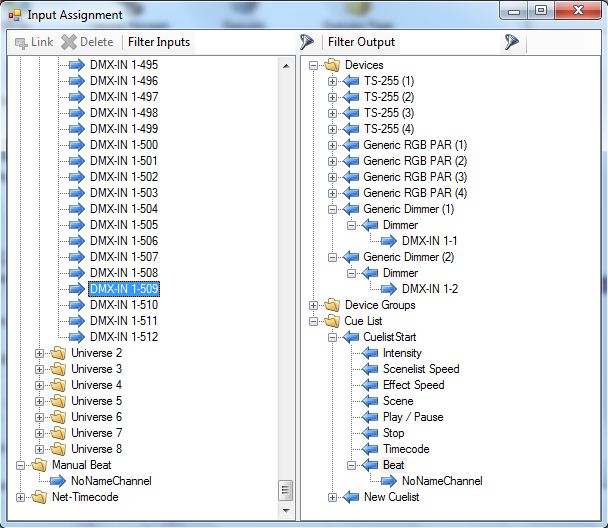Viewport: 608px width, 528px height.
Task: Click the arrow icon next to Timecode
Action: pyautogui.click(x=369, y=449)
